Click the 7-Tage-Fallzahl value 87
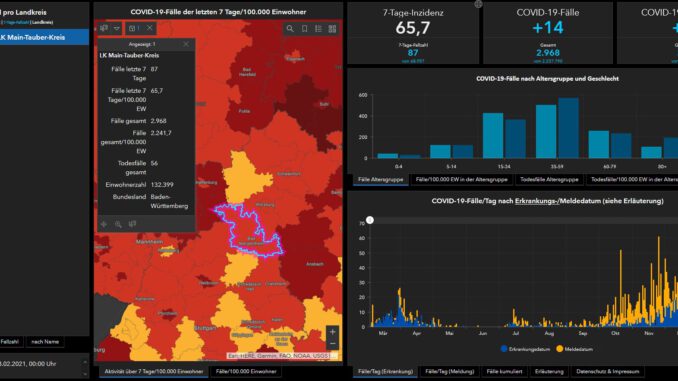Viewport: 678px width, 381px height. coord(413,53)
